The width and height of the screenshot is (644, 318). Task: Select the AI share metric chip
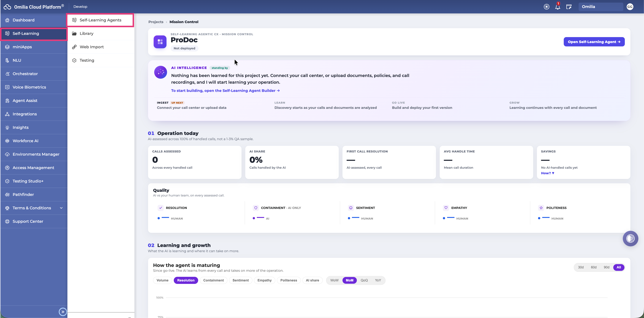(312, 280)
